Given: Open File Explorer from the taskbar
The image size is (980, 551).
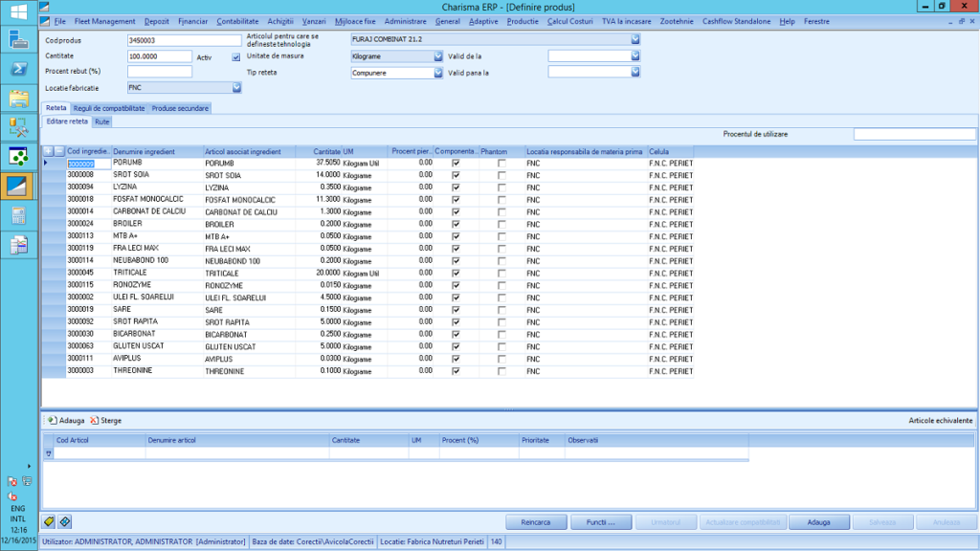Looking at the screenshot, I should coord(18,98).
